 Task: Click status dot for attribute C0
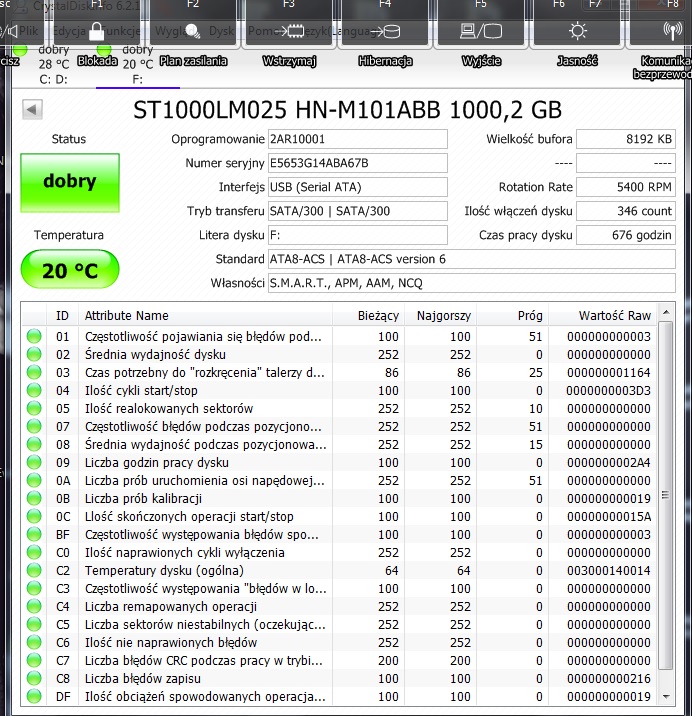click(x=34, y=553)
